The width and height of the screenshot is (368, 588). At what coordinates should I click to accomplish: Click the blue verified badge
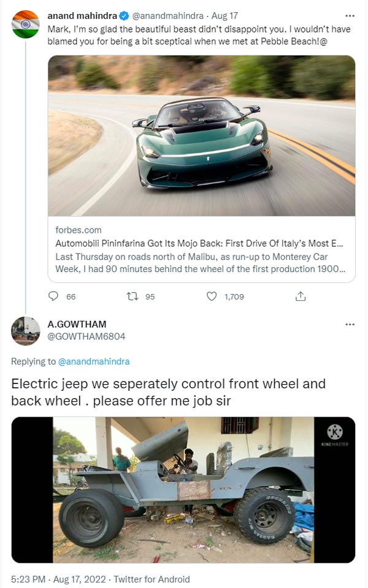[x=124, y=16]
